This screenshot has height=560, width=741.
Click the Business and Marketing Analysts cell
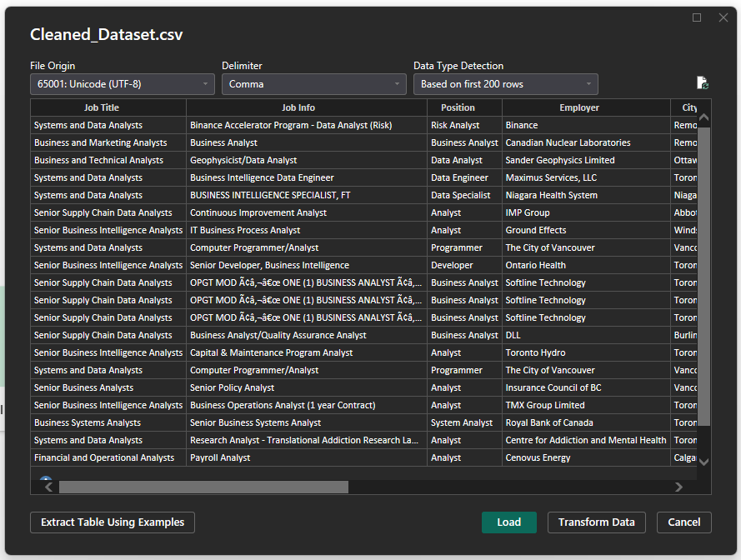click(x=108, y=142)
